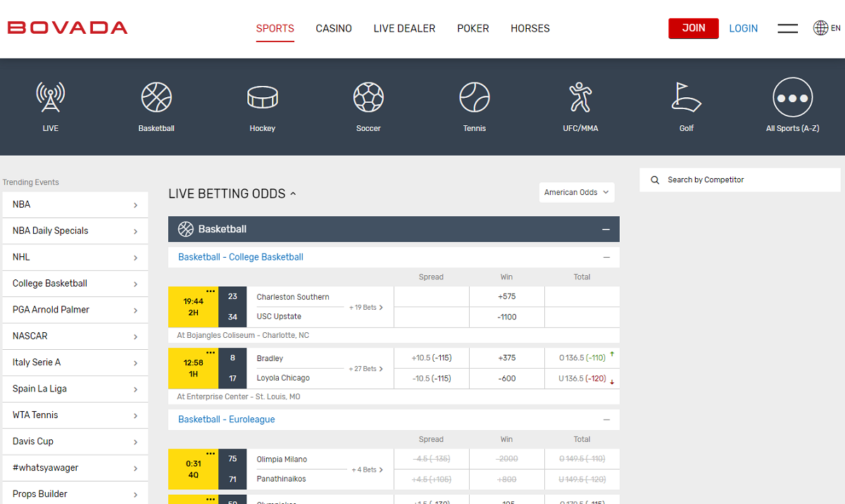Image resolution: width=845 pixels, height=504 pixels.
Task: Select the Tennis ball icon
Action: (475, 97)
